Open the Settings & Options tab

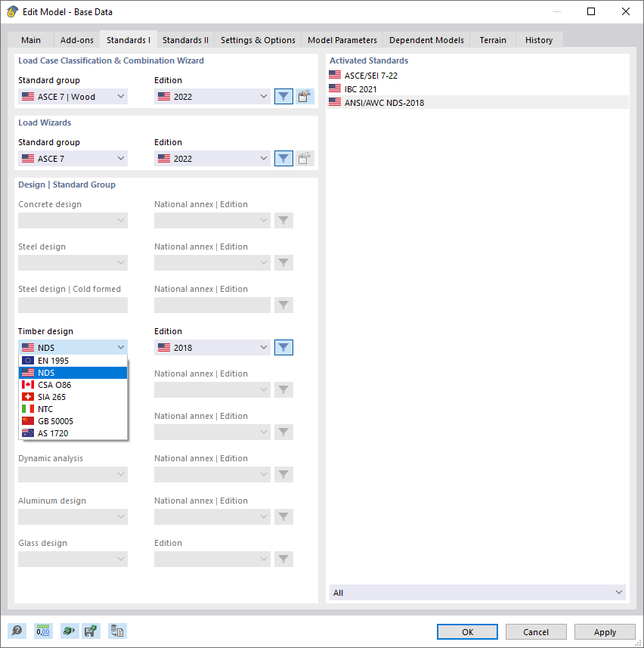(x=258, y=40)
